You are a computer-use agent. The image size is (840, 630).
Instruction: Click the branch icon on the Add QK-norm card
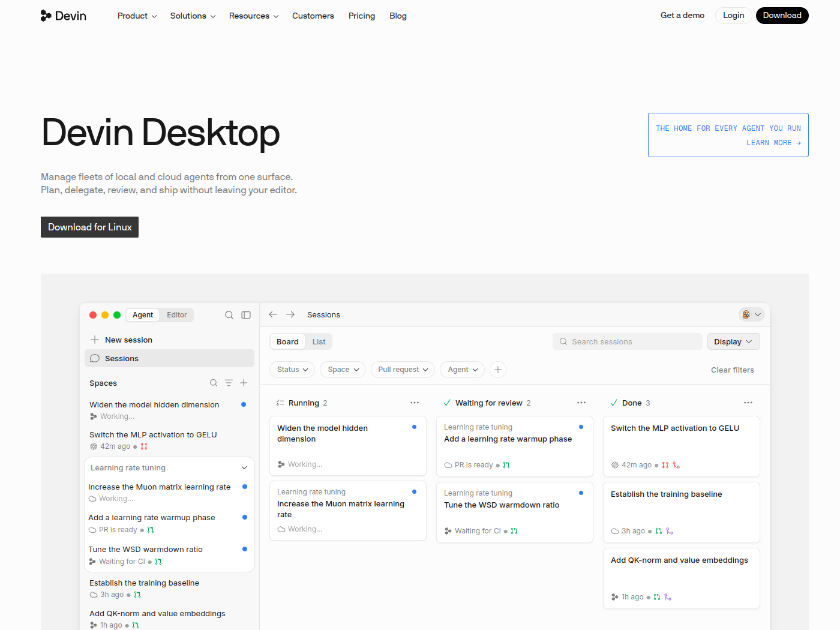[668, 597]
